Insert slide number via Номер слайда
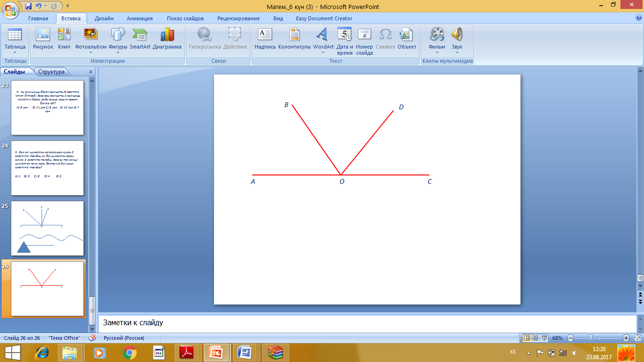644x362 pixels. point(364,35)
